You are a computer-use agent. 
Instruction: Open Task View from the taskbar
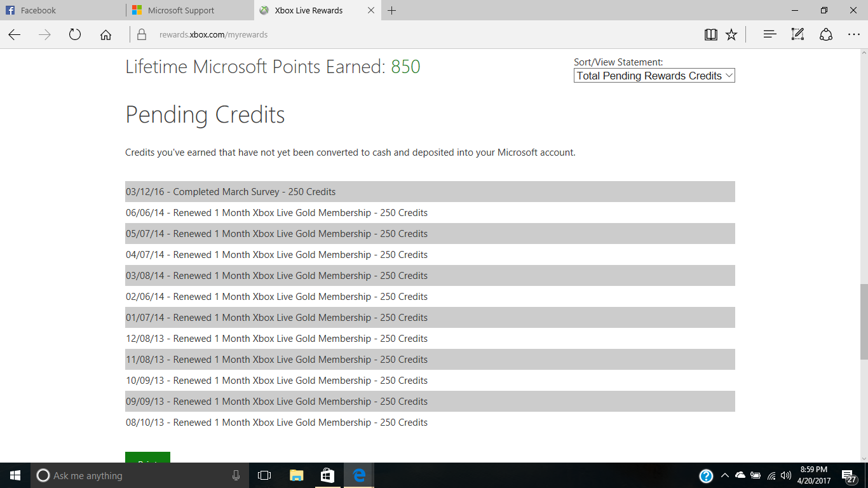click(264, 475)
